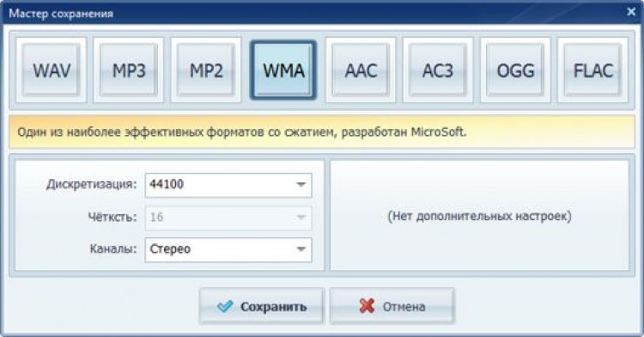
Task: Click the blue checkmark icon on Сохранить
Action: point(225,306)
